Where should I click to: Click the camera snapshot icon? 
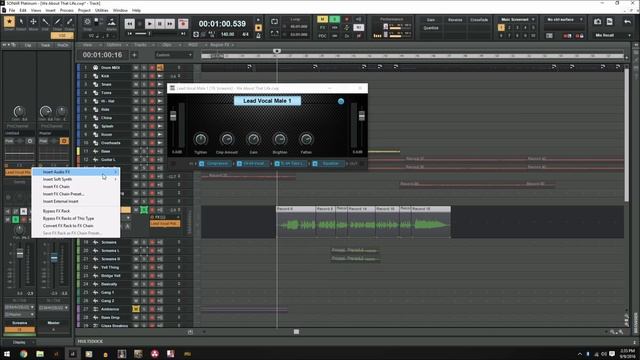[598, 22]
